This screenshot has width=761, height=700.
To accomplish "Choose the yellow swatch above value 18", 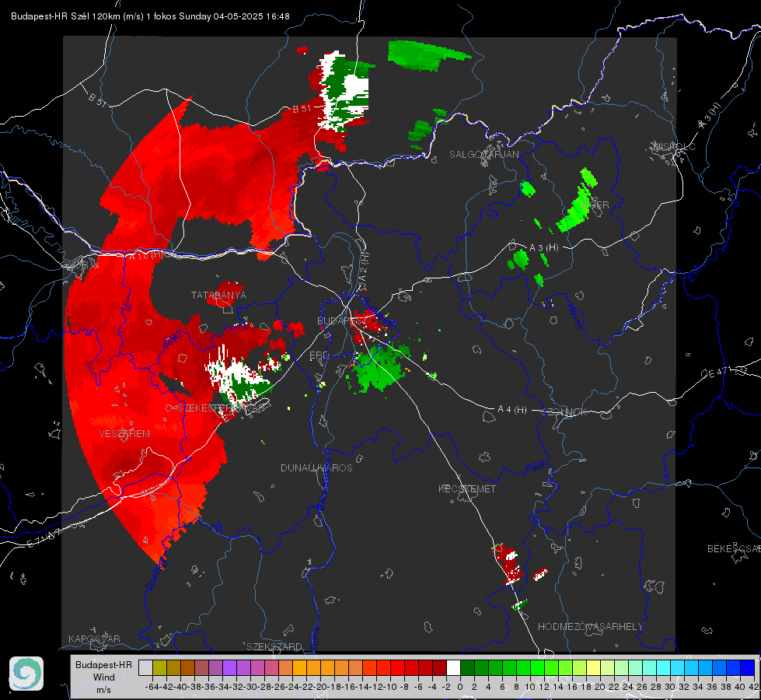I will tap(594, 667).
